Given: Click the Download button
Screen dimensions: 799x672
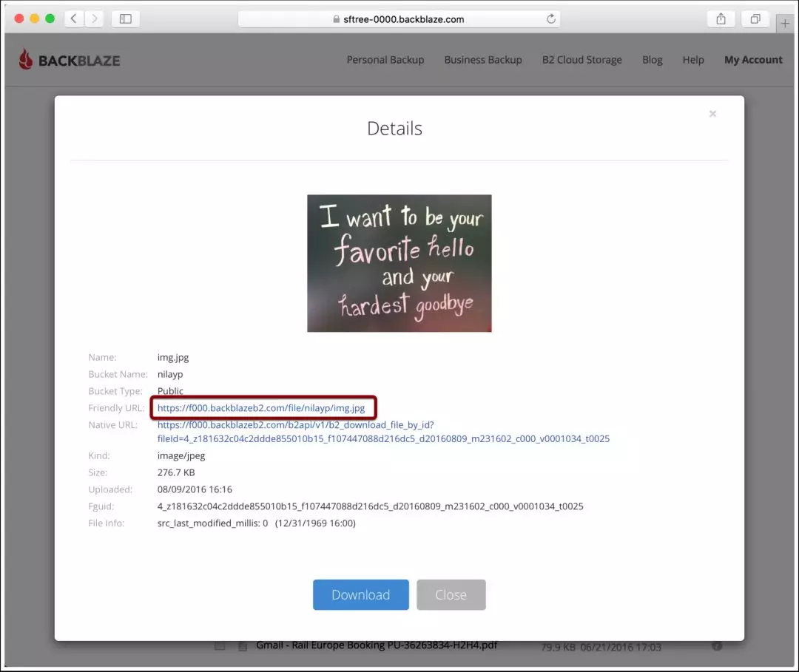Looking at the screenshot, I should (x=361, y=594).
